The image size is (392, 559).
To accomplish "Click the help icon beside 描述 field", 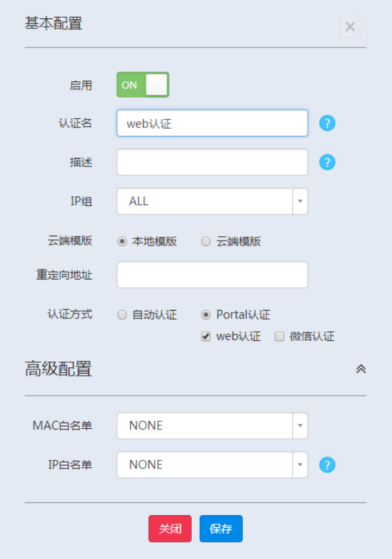I will [327, 162].
